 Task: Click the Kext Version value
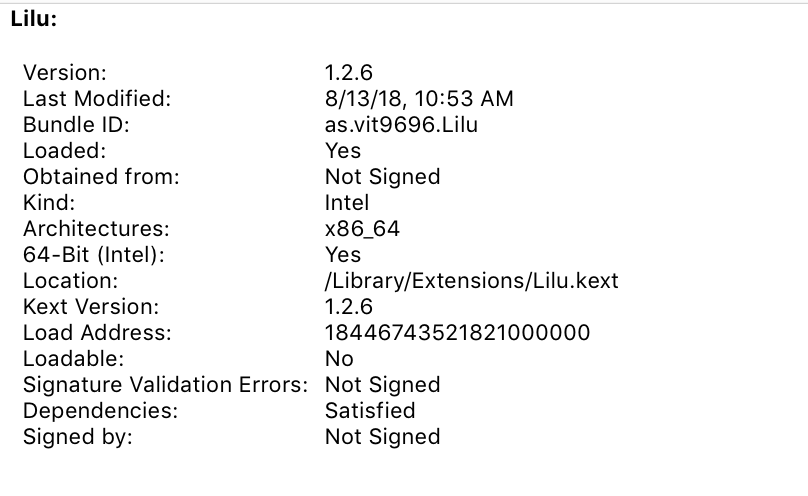point(348,306)
